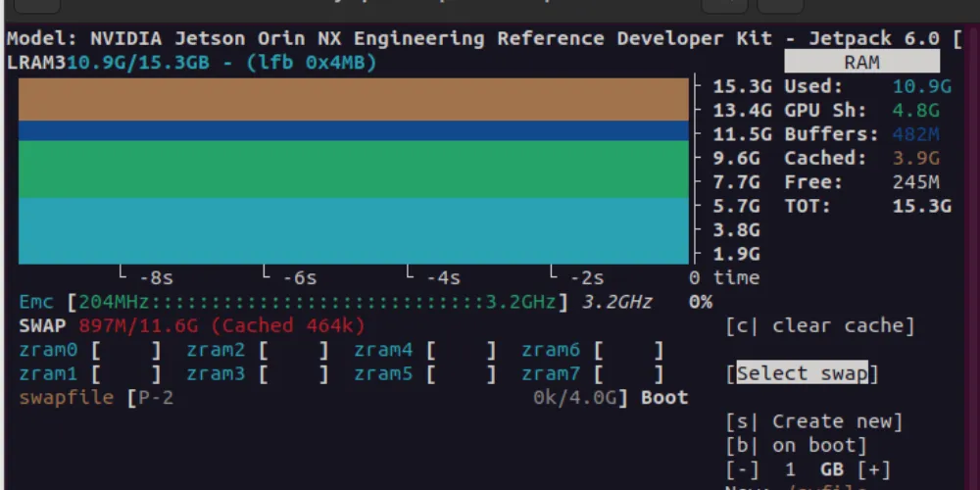Click the green GPU shared band in chart
Image resolution: width=980 pixels, height=490 pixels.
pos(353,170)
